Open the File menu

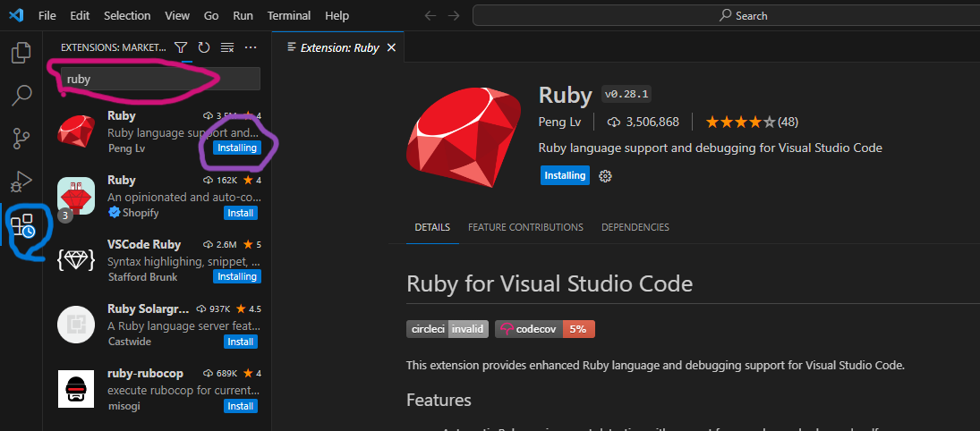(x=47, y=15)
